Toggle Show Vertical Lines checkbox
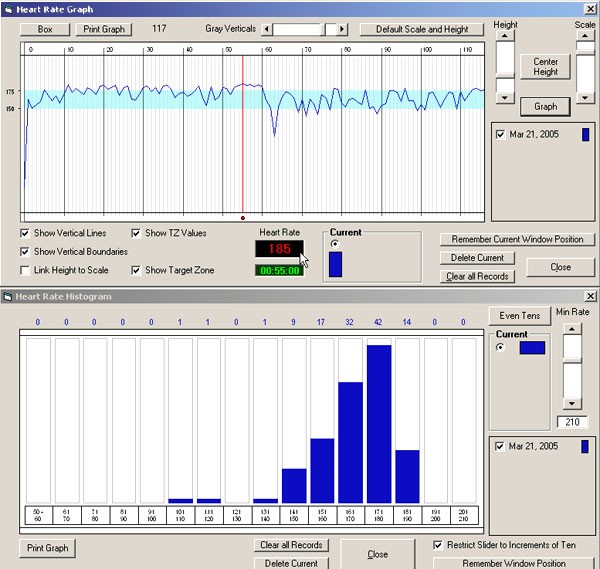Screen dimensions: 600x569 25,233
